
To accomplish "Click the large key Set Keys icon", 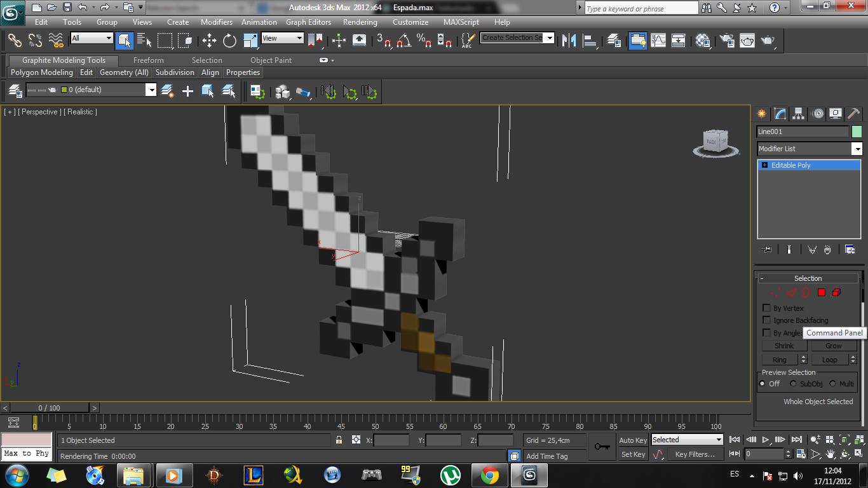I will (602, 447).
